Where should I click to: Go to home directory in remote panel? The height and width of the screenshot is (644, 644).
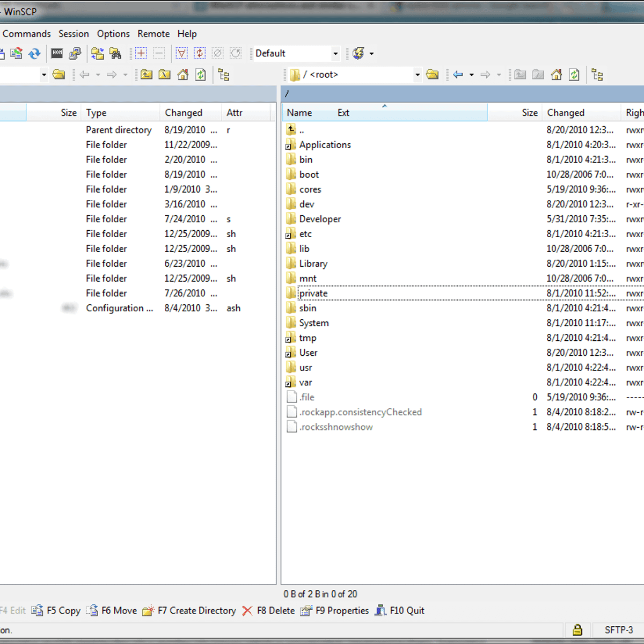[557, 75]
